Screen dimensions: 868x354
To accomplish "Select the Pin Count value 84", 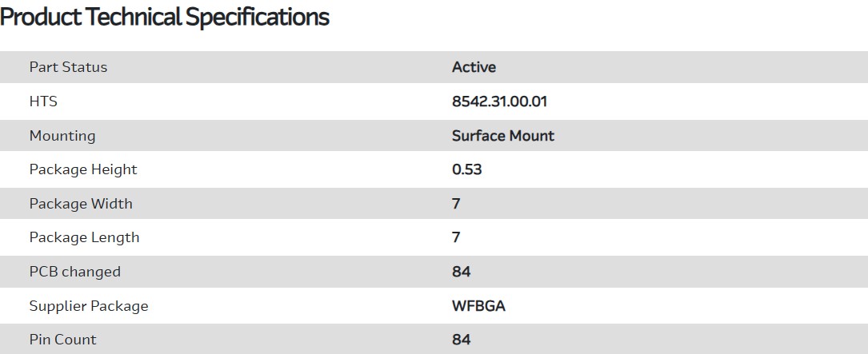I will point(461,340).
